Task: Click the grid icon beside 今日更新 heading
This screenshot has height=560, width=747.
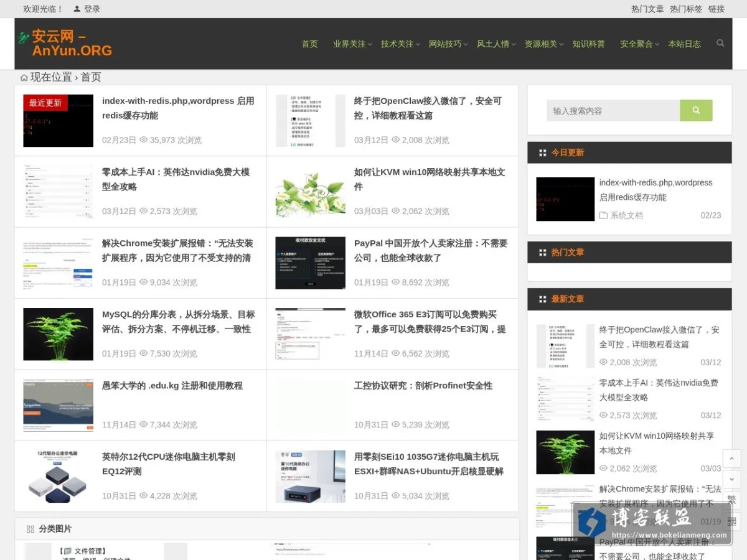Action: coord(542,152)
